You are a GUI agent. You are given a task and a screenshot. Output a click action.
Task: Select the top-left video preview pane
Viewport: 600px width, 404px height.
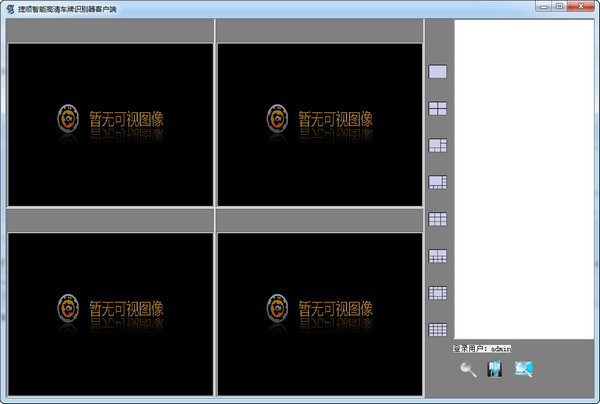110,125
